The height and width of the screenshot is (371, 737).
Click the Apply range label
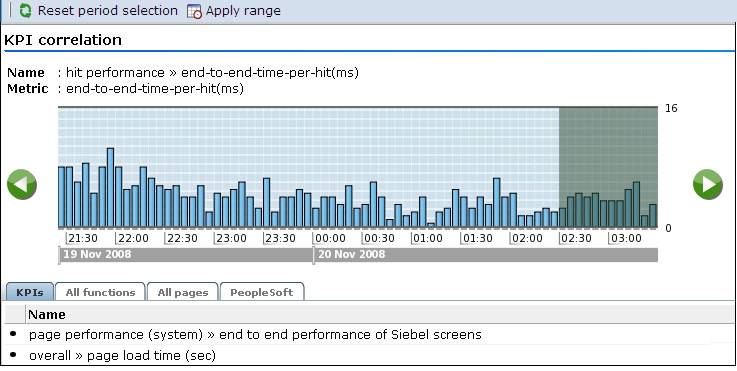click(243, 10)
